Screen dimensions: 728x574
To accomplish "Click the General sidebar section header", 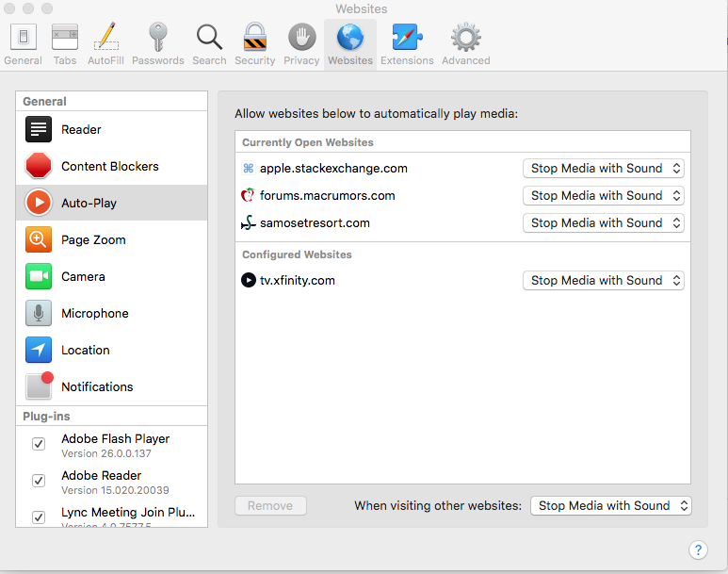I will point(44,101).
